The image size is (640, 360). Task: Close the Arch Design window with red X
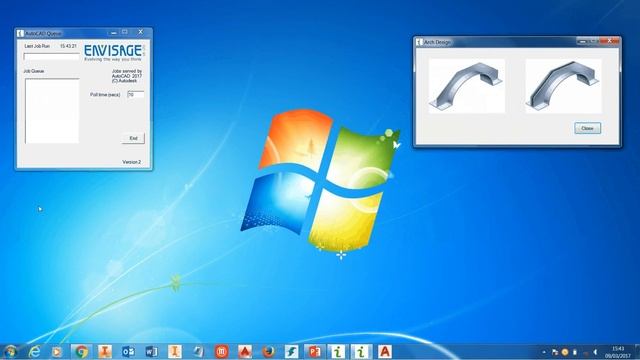click(x=609, y=41)
